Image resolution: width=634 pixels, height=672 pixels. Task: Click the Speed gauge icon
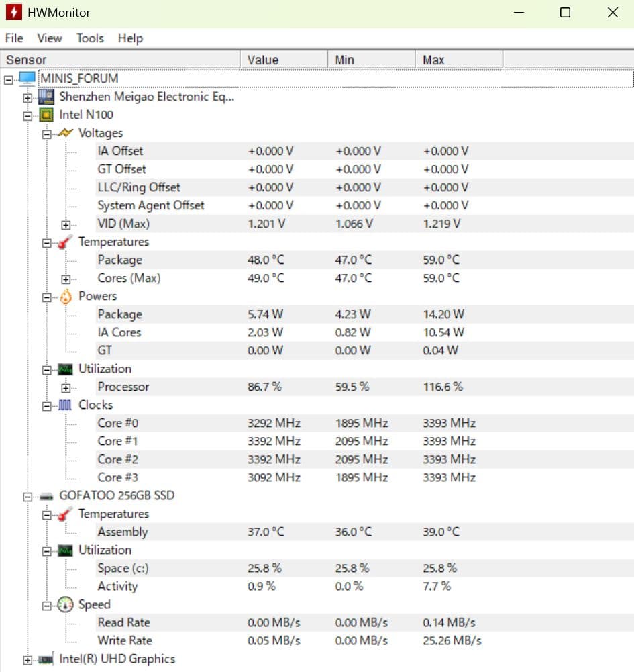click(x=66, y=604)
